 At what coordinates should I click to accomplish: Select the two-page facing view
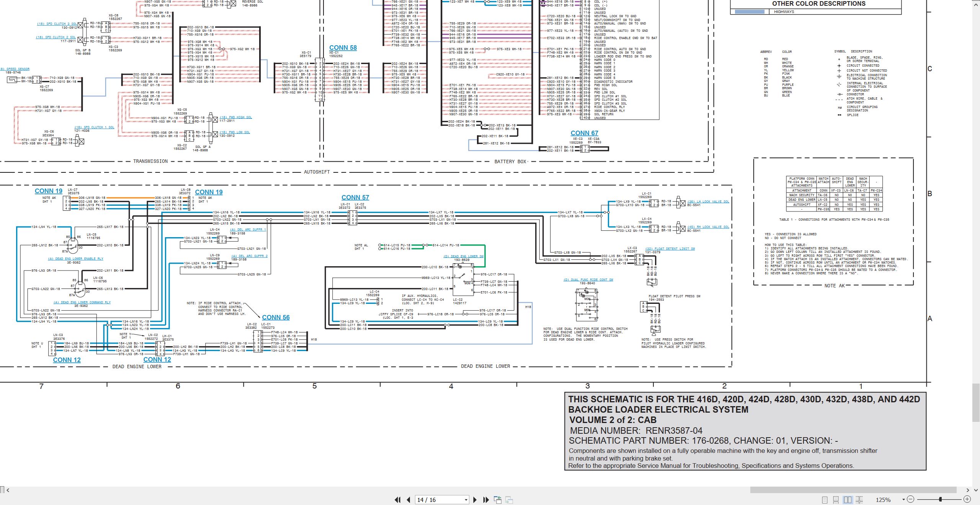pyautogui.click(x=848, y=500)
